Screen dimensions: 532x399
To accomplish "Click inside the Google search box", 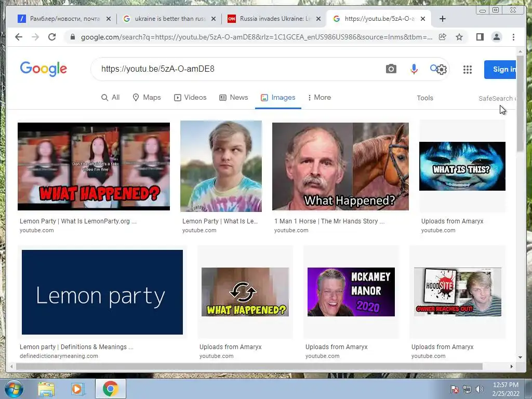I will (237, 69).
